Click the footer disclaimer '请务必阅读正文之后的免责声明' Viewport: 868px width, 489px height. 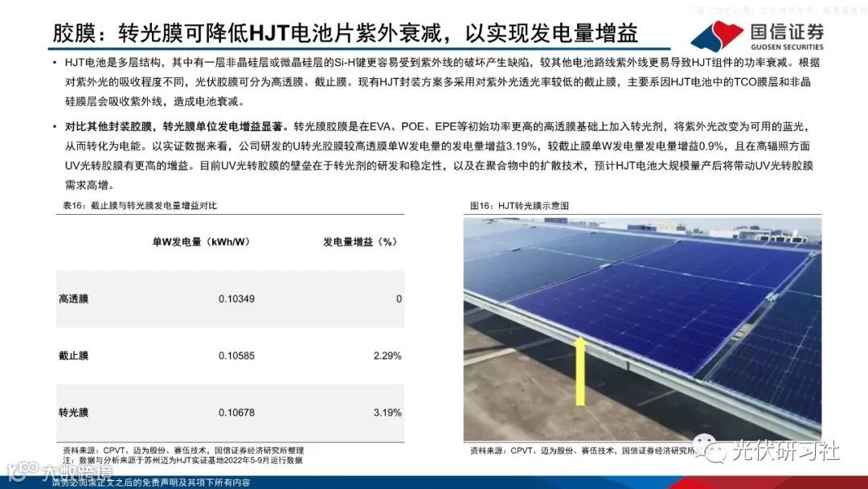tap(151, 483)
